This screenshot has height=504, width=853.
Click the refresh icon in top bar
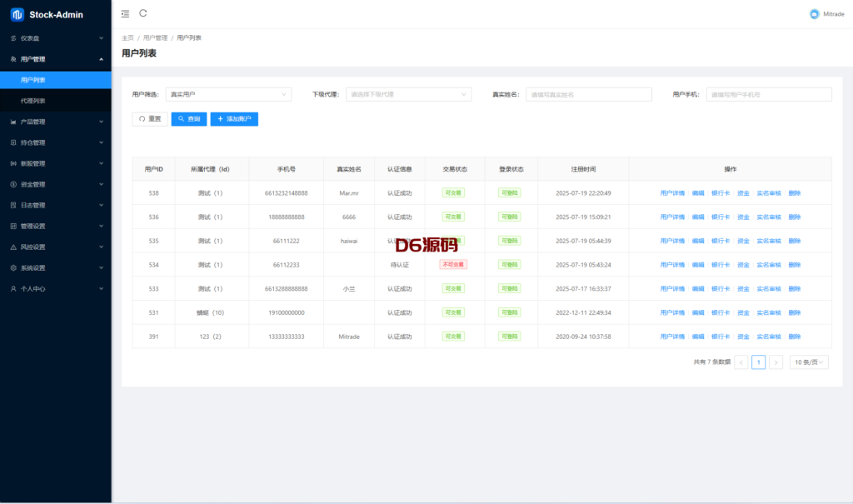click(x=143, y=13)
